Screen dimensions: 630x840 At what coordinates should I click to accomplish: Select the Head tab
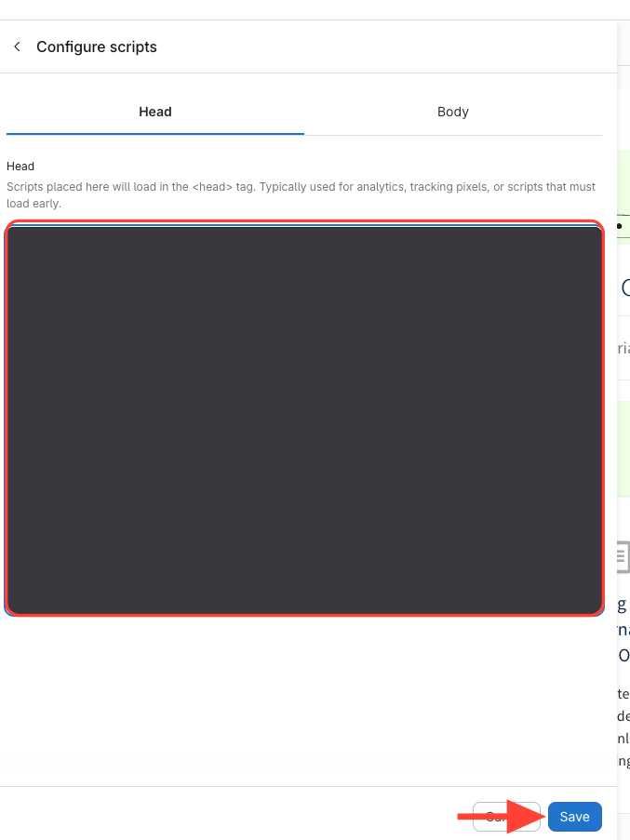(x=154, y=112)
